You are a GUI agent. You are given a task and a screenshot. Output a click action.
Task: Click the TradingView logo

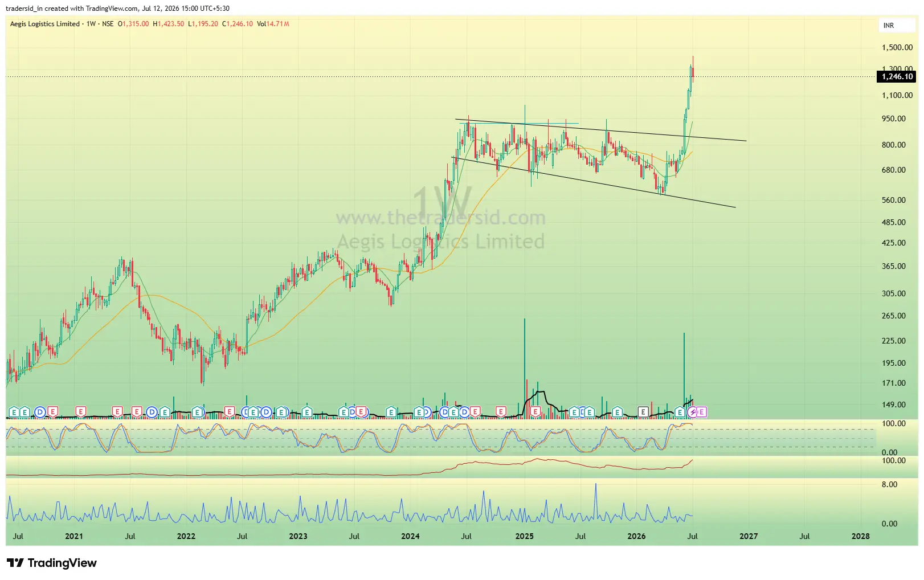coord(52,563)
